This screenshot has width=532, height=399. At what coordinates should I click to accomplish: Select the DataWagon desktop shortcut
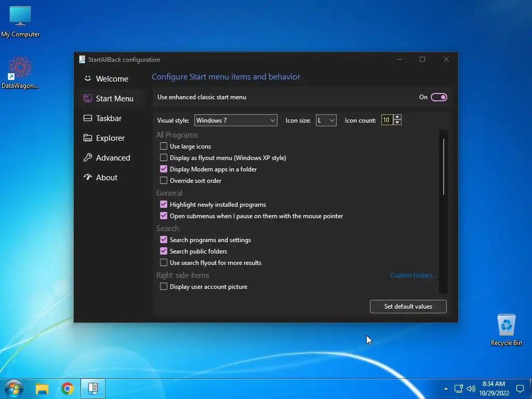[20, 73]
